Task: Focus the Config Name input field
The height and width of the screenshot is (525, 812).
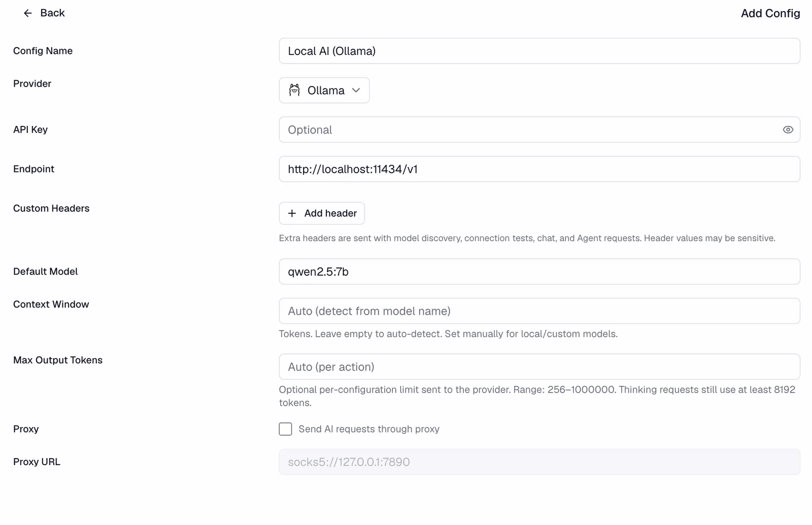Action: click(539, 51)
